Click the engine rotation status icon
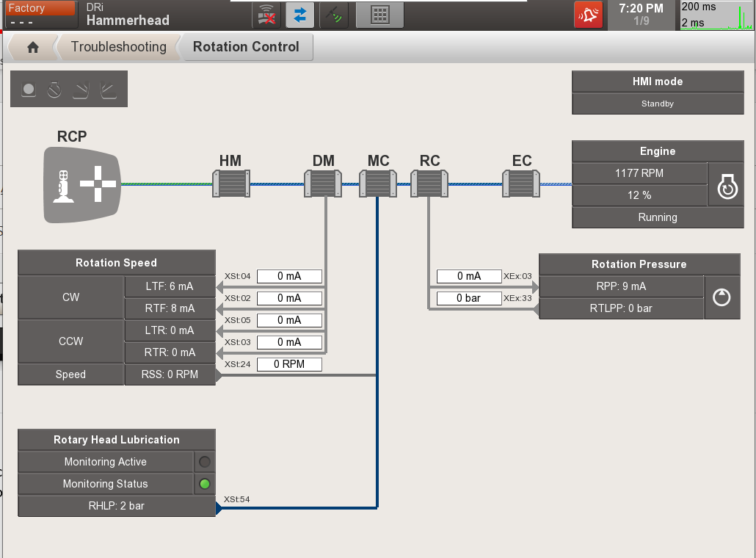 coord(726,187)
